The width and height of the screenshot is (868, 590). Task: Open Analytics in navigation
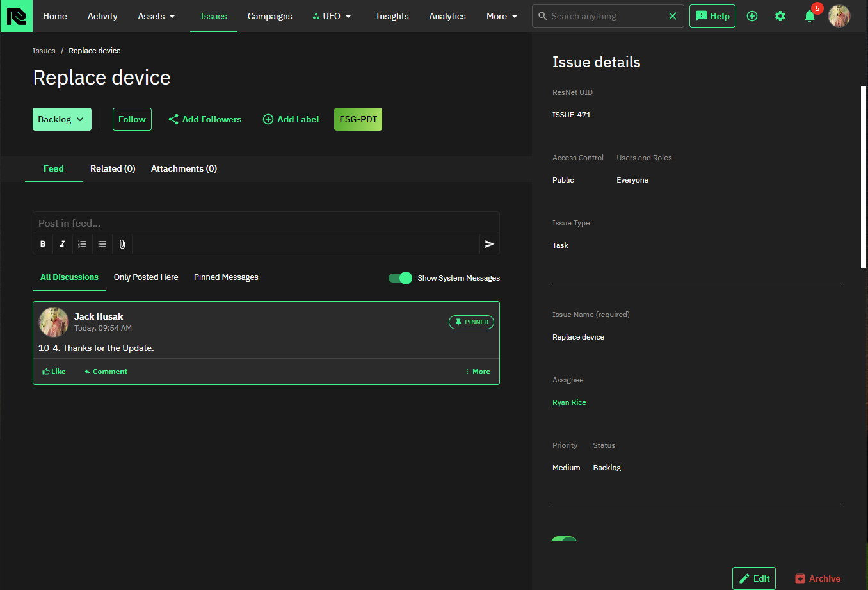(447, 16)
